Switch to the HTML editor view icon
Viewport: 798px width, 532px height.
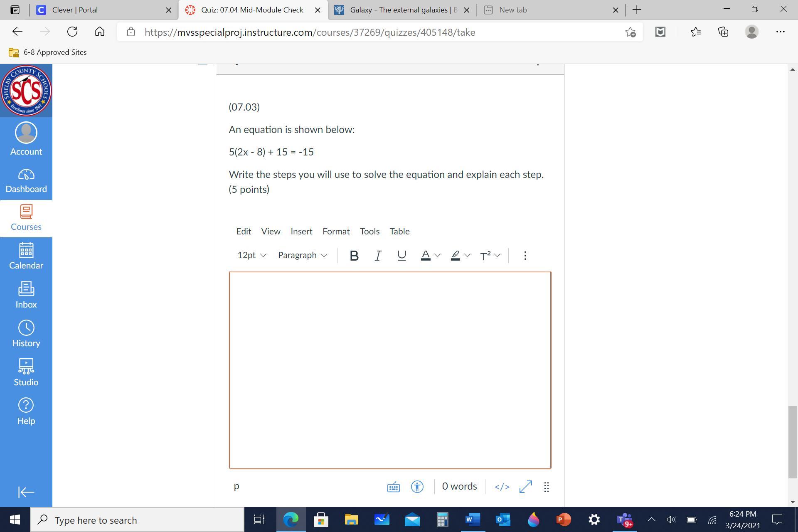[502, 487]
